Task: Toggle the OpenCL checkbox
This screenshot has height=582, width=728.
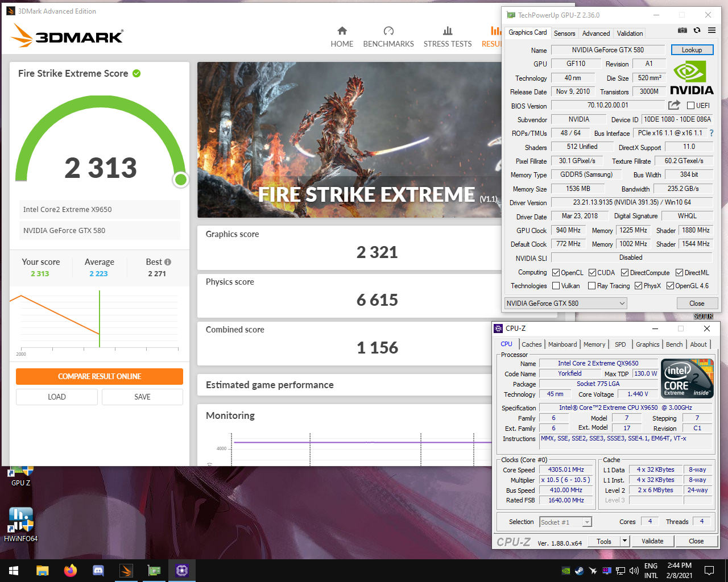Action: (556, 273)
